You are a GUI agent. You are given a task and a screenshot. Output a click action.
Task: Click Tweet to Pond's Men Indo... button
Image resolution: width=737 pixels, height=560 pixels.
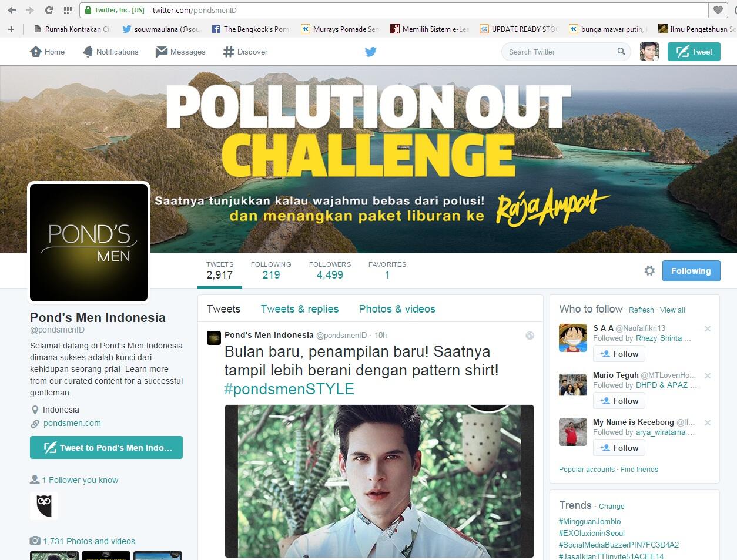[x=106, y=447]
